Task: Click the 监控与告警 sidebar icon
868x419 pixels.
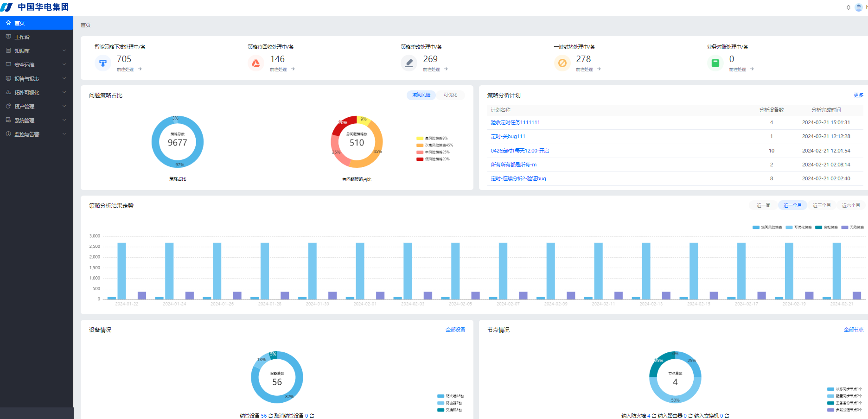Action: 8,134
